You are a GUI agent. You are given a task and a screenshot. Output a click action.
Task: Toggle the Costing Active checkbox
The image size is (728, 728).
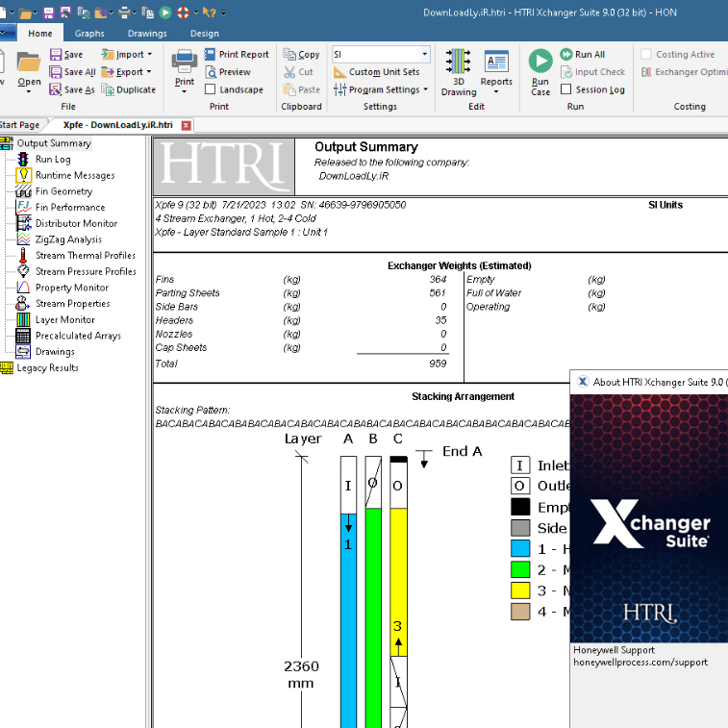(x=646, y=54)
